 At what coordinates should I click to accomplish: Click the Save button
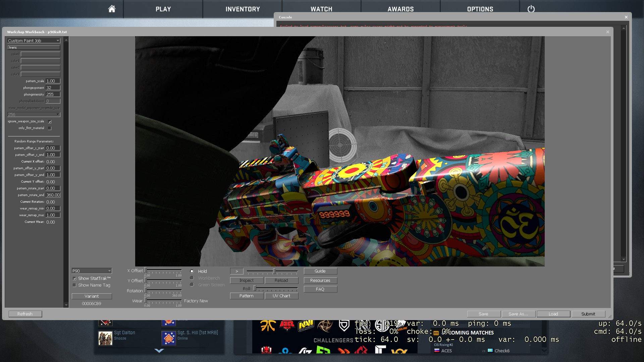pyautogui.click(x=483, y=314)
